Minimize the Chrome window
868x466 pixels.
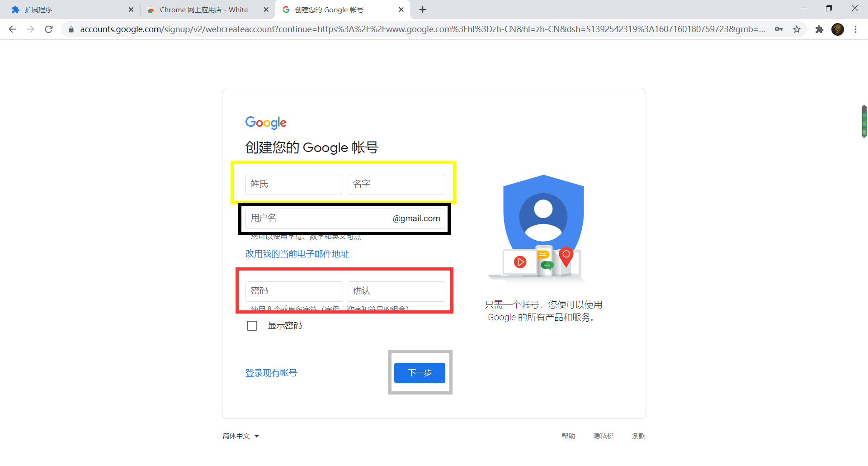pos(803,8)
